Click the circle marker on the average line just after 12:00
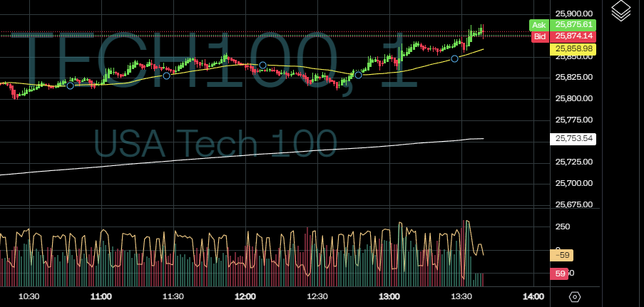 [262, 66]
